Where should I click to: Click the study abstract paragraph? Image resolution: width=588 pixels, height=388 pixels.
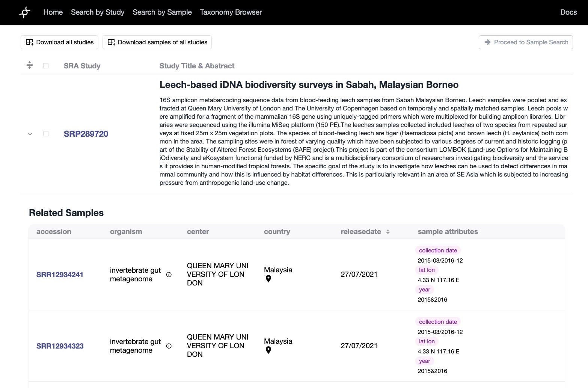(364, 141)
